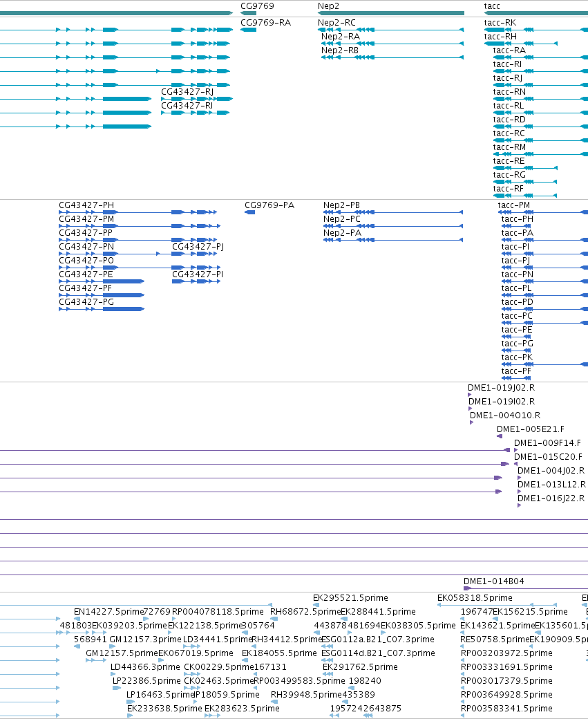Select protein tacc-PK
The height and width of the screenshot is (719, 588).
pyautogui.click(x=517, y=357)
